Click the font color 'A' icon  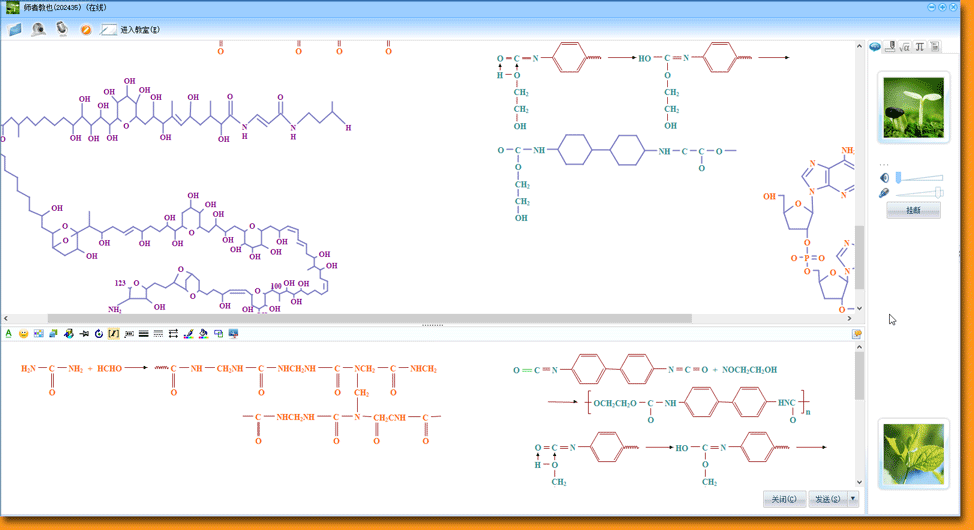(x=9, y=334)
